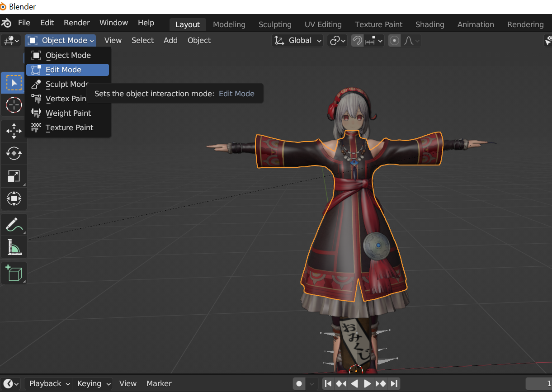The image size is (552, 392).
Task: Open the Global transform orientation dropdown
Action: (x=297, y=41)
